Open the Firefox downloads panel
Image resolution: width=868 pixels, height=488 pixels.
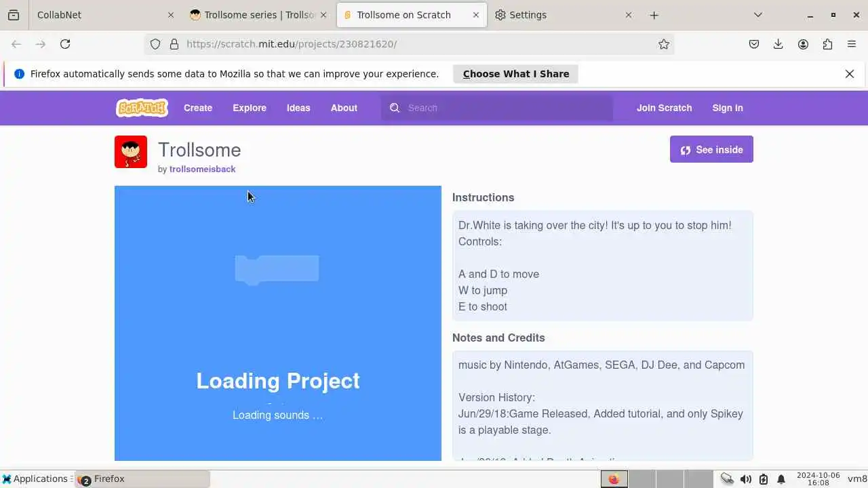click(x=778, y=44)
